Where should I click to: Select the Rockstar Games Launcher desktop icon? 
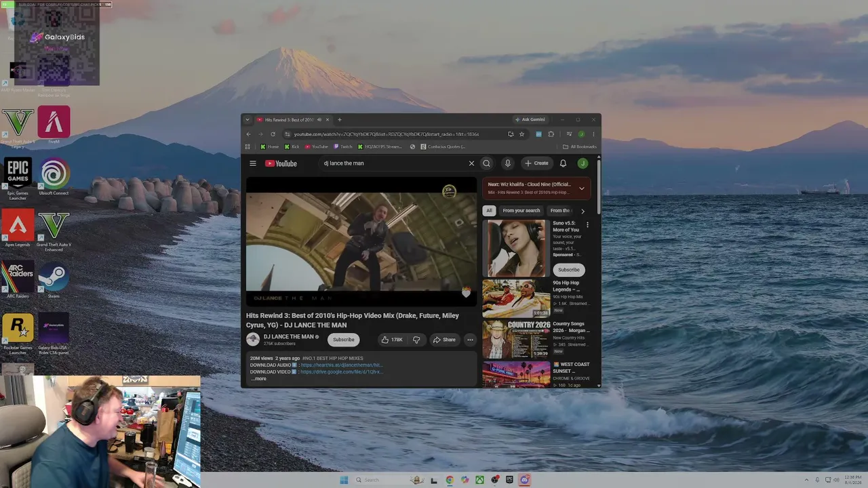[18, 333]
